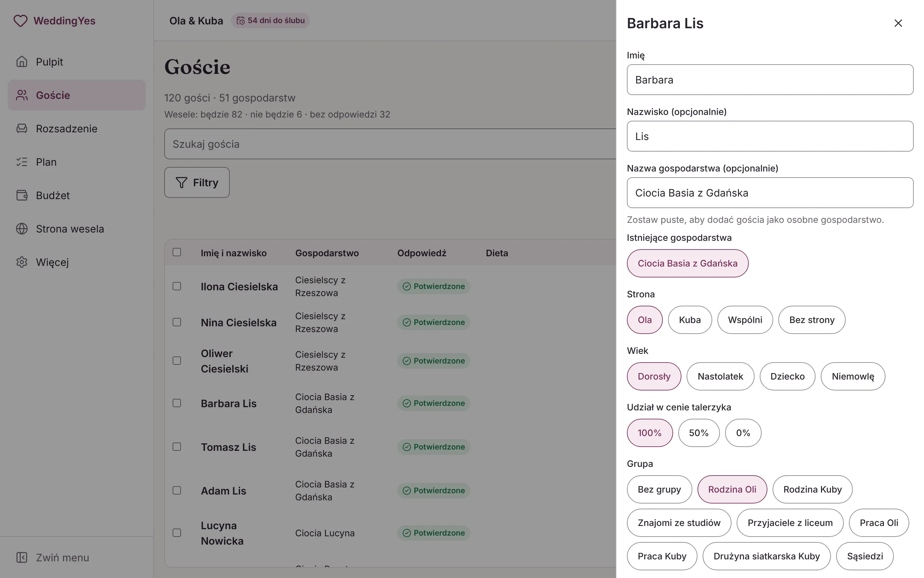Select Drużyna siatkarska Kuby group
This screenshot has height=578, width=924.
click(766, 556)
